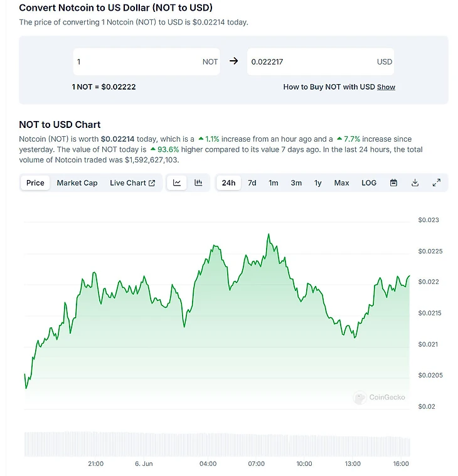Select the 7d time range
The width and height of the screenshot is (458, 476).
(x=252, y=182)
